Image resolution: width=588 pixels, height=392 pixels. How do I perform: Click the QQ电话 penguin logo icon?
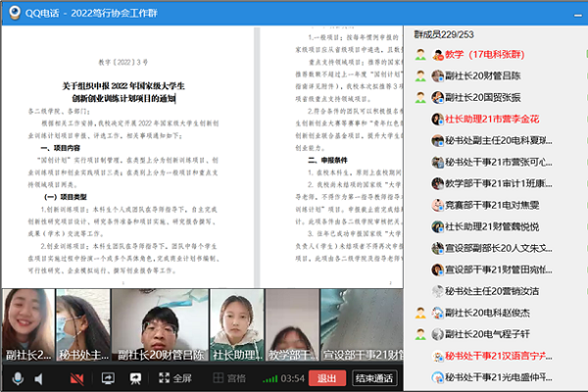coord(12,10)
